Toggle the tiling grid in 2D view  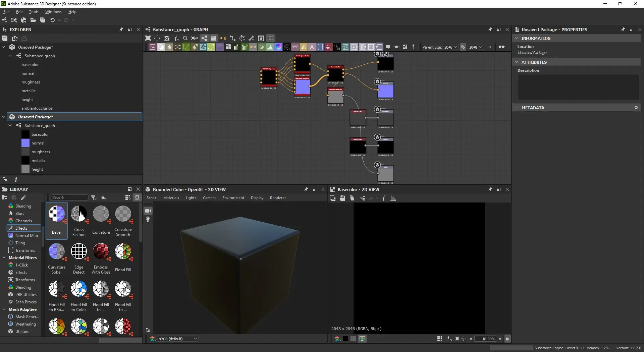coord(439,339)
